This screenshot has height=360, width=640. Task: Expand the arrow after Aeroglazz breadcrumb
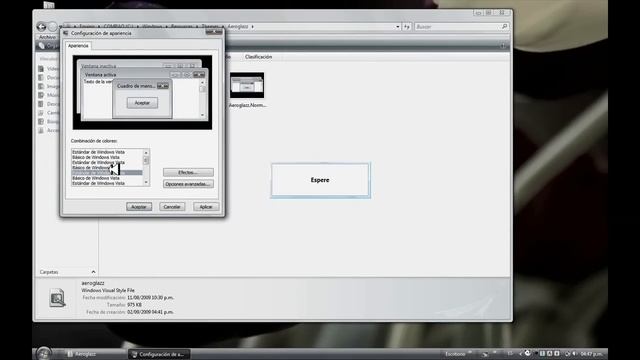(x=253, y=27)
